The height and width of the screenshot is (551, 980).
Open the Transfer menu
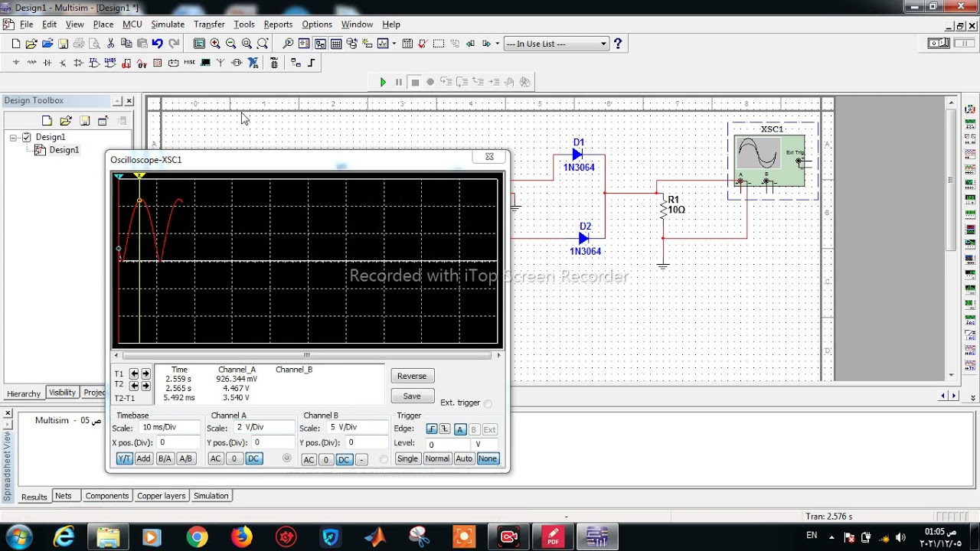(209, 24)
